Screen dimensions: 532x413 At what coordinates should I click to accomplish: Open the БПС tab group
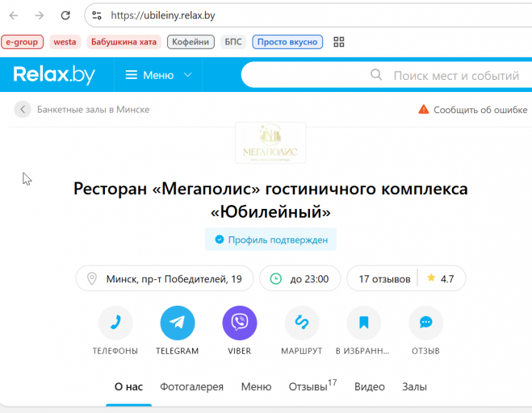233,42
